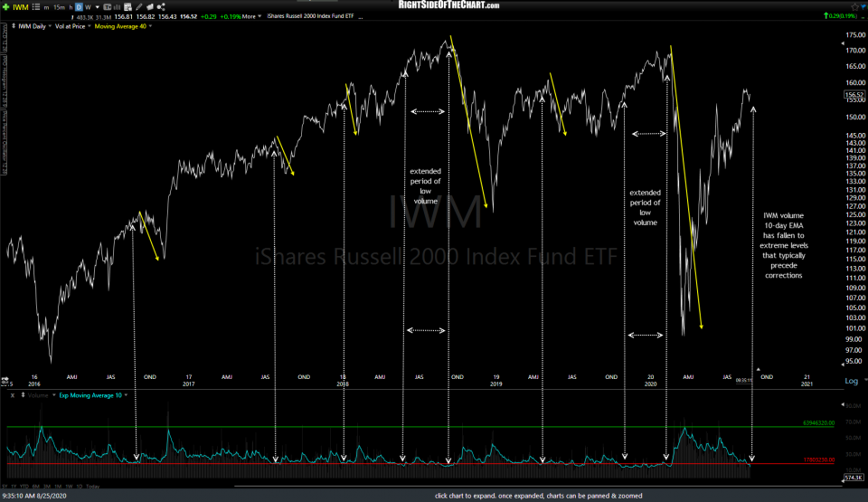Click the IWM ticker symbol field

[x=21, y=7]
